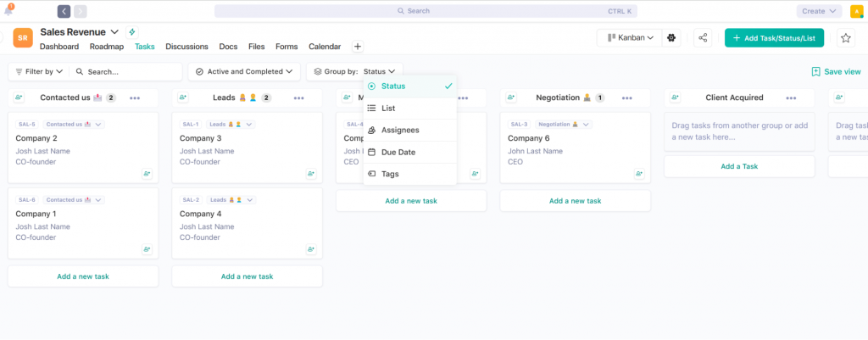Open project settings gear icon
The height and width of the screenshot is (340, 868).
(x=671, y=37)
